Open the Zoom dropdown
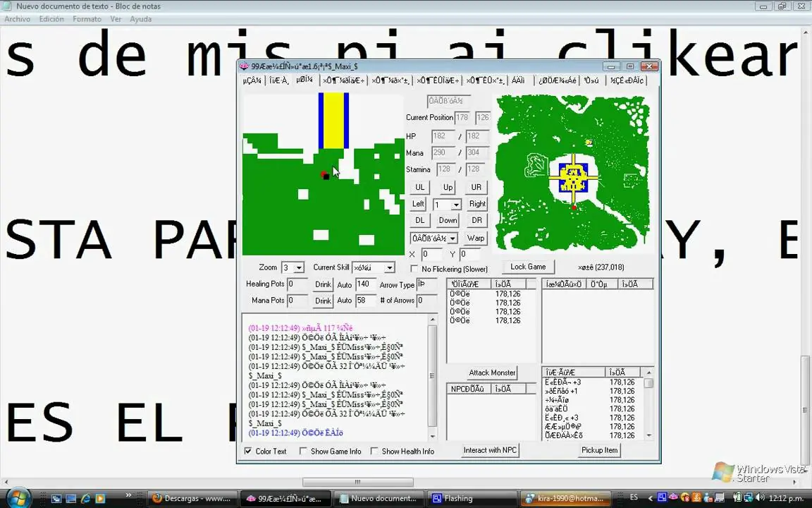812x508 pixels. (x=299, y=268)
